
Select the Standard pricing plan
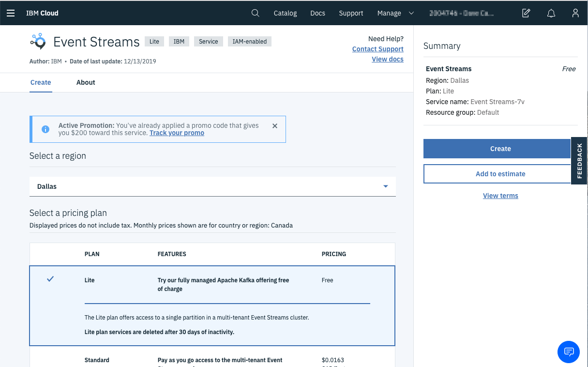coord(97,360)
